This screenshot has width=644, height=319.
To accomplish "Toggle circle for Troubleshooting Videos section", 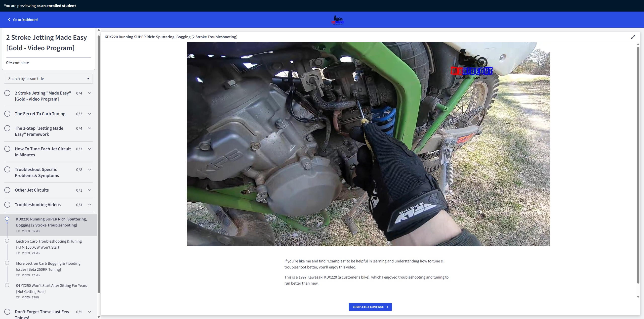I will pyautogui.click(x=7, y=205).
